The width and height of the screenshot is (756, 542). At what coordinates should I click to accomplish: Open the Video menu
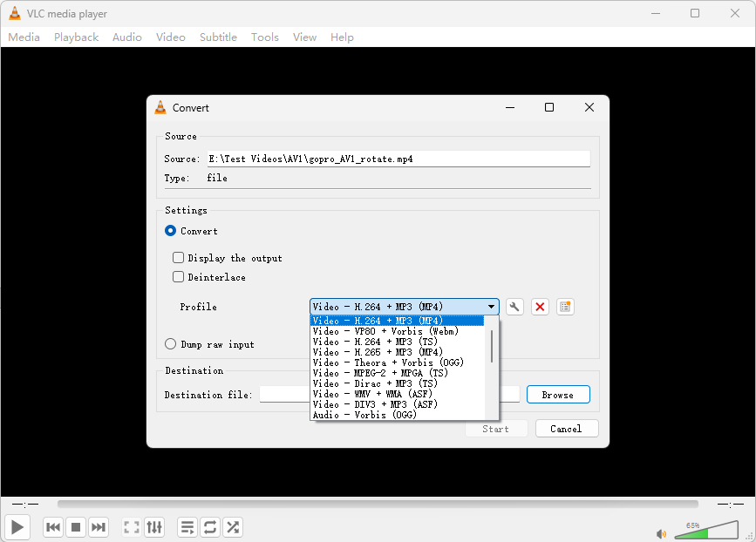[x=171, y=37]
